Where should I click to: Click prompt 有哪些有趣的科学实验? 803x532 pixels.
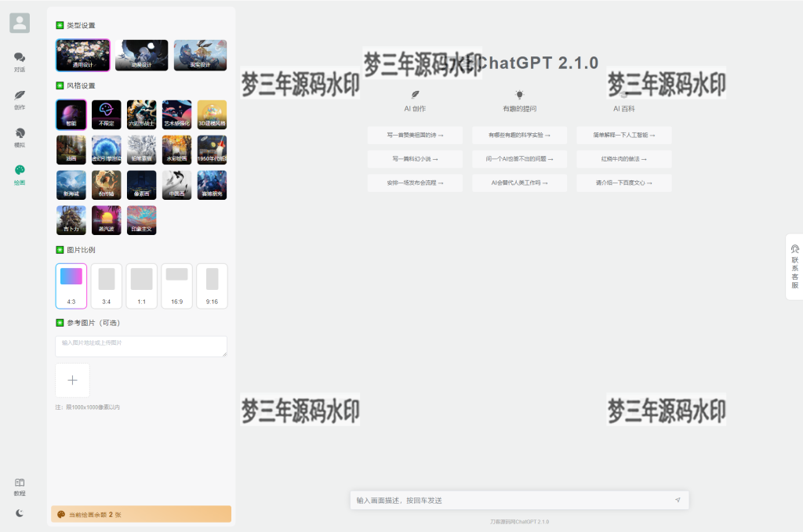(x=519, y=135)
